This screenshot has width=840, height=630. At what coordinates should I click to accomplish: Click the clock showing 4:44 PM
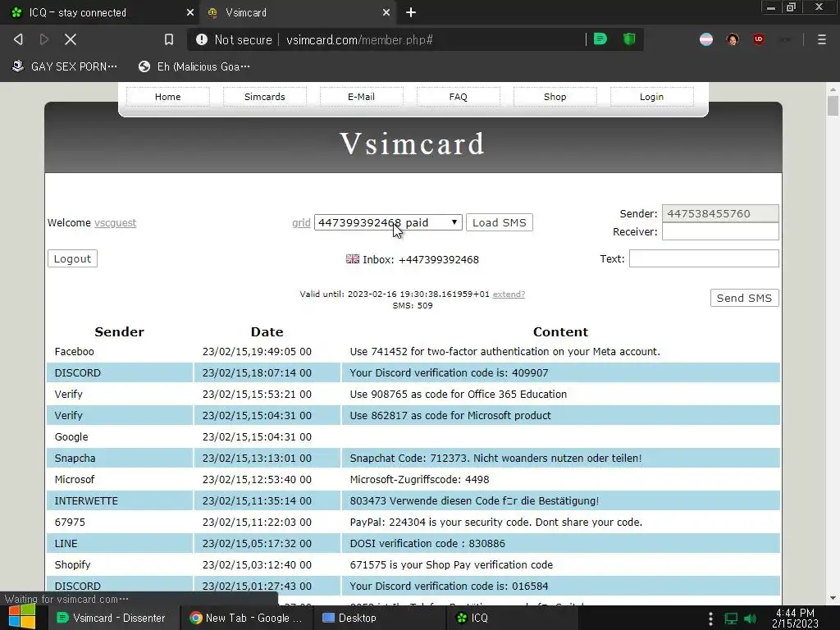tap(795, 612)
